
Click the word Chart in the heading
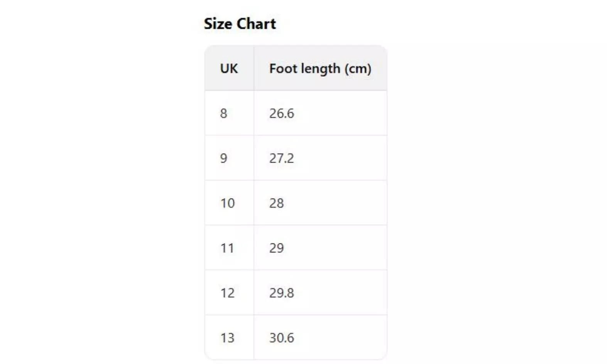pyautogui.click(x=256, y=24)
